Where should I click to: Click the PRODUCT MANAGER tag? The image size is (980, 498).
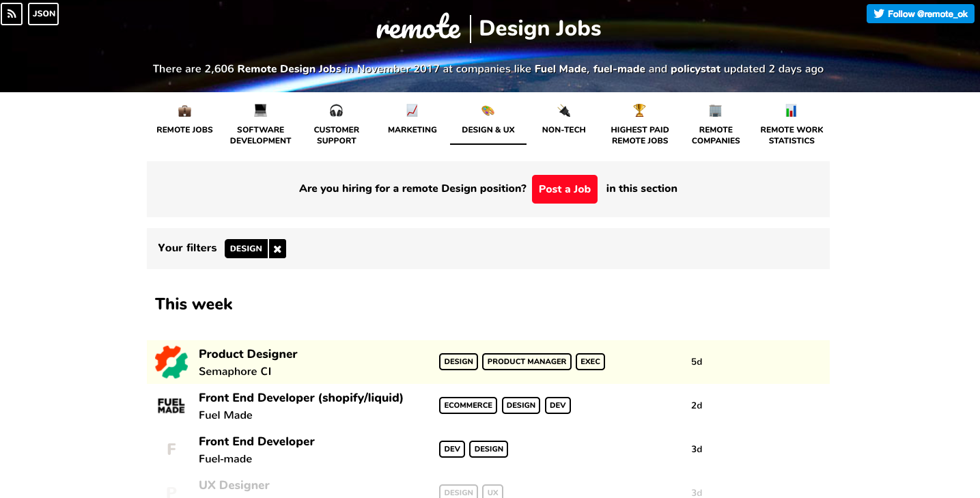[527, 361]
